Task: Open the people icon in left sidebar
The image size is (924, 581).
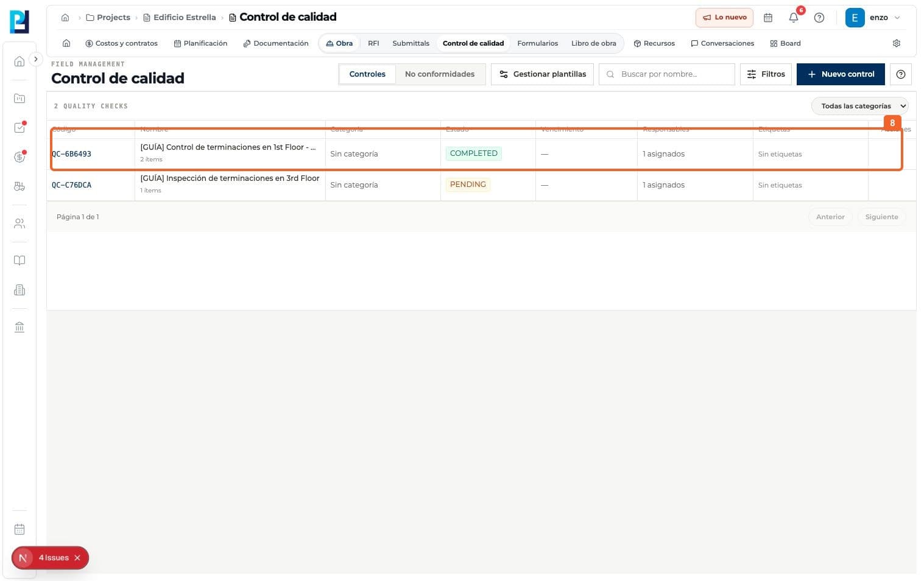Action: coord(19,224)
